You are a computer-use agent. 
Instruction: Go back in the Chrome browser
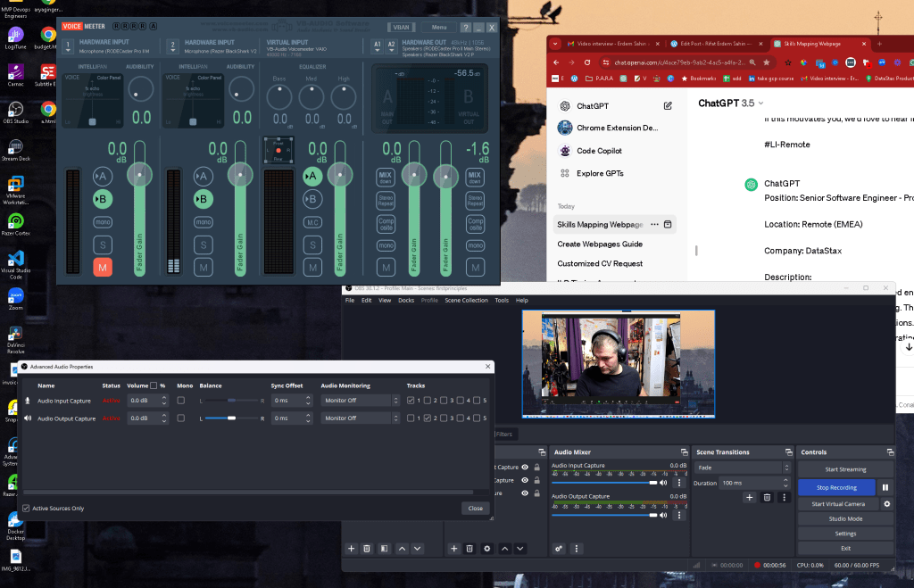556,62
